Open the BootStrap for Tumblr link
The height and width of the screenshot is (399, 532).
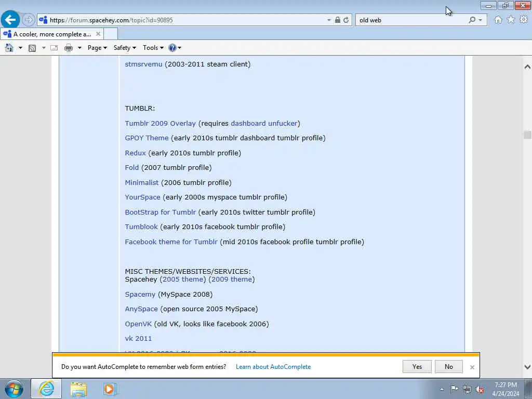[160, 212]
